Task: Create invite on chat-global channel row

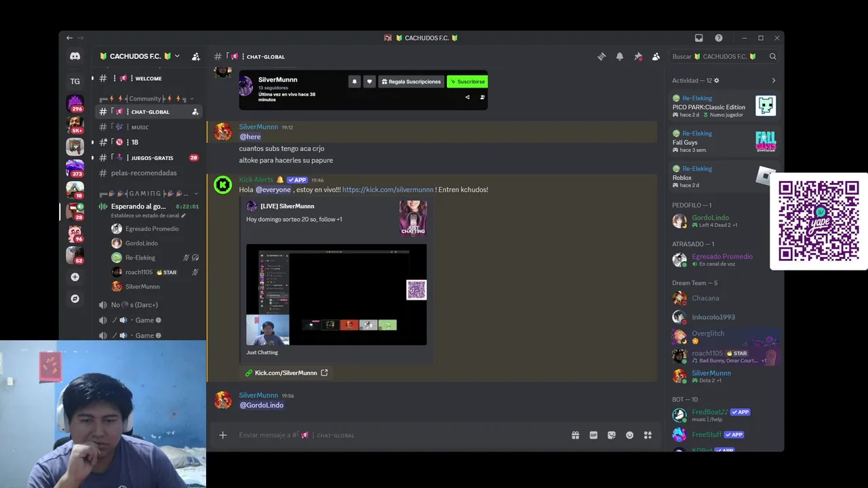Action: (x=195, y=112)
